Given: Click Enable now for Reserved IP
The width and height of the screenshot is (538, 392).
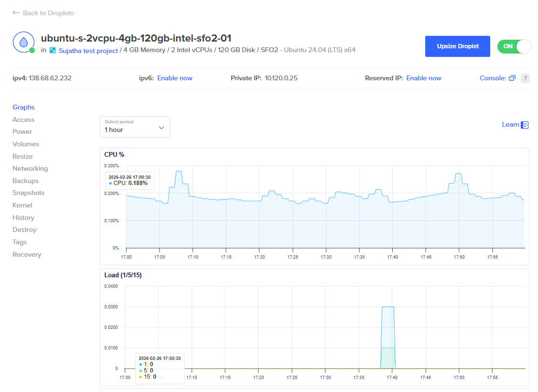Looking at the screenshot, I should 424,78.
